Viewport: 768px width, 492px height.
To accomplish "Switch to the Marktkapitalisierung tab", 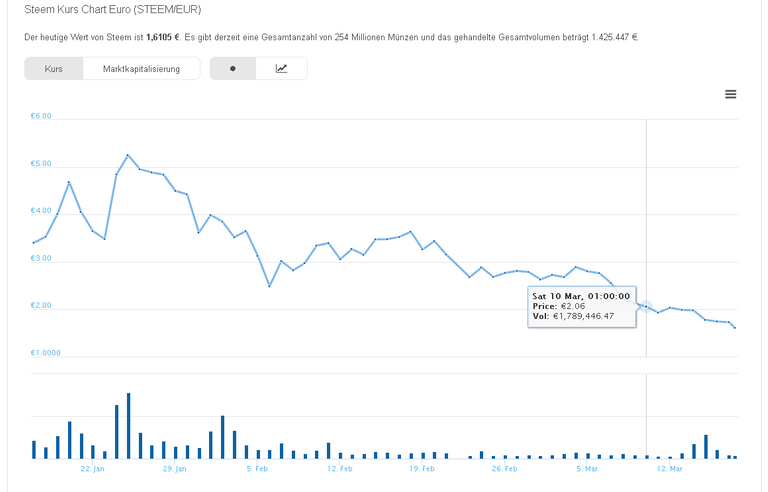I will coord(141,69).
